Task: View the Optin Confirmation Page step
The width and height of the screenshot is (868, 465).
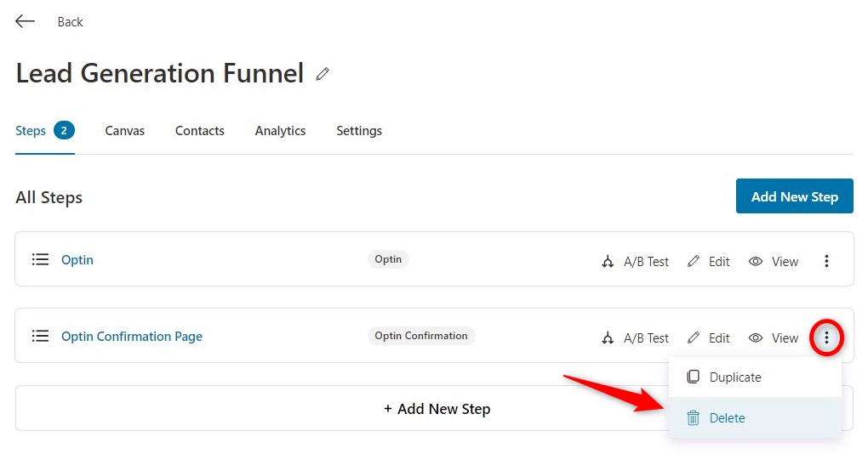Action: [774, 337]
